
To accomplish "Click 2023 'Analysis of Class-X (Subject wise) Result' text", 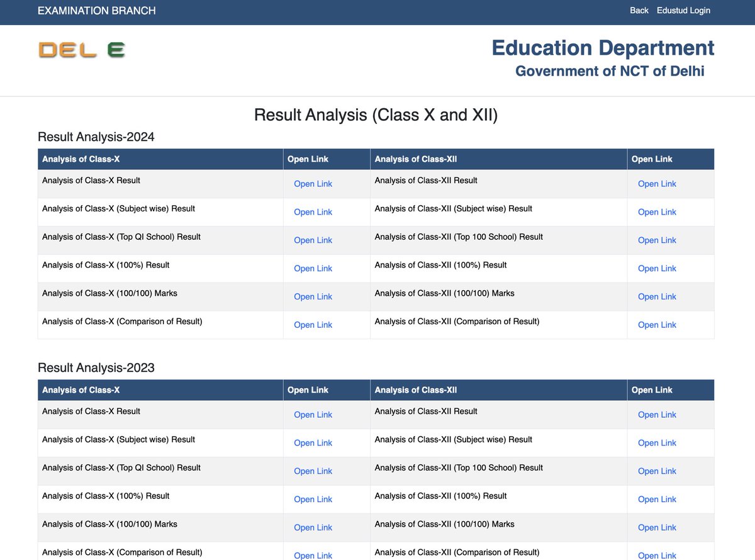I will click(118, 439).
